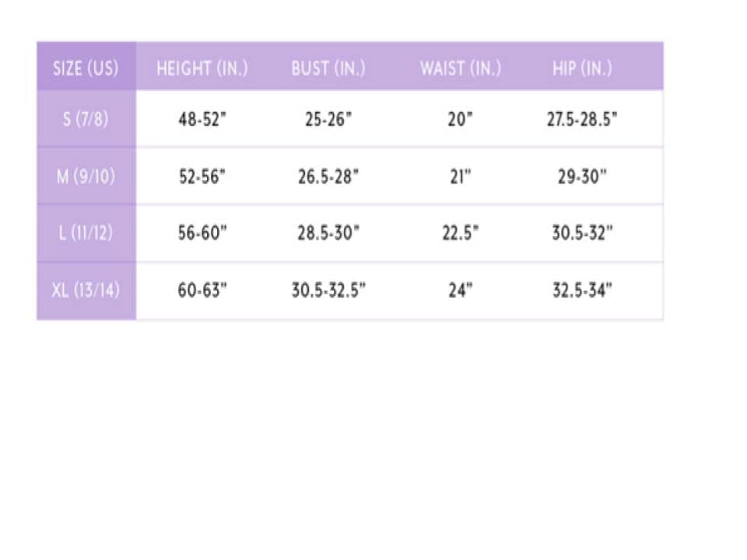Select the S (7/8) size row label
The image size is (747, 560).
(x=86, y=120)
